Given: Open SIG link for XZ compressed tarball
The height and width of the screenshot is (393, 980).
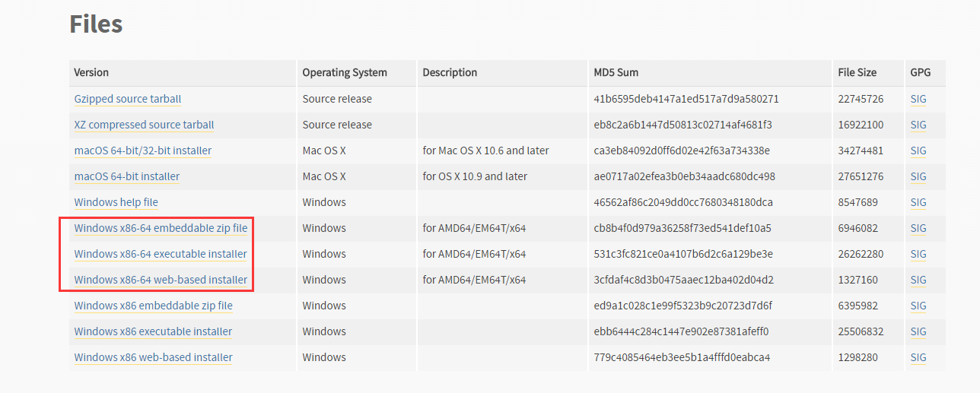Looking at the screenshot, I should 918,125.
